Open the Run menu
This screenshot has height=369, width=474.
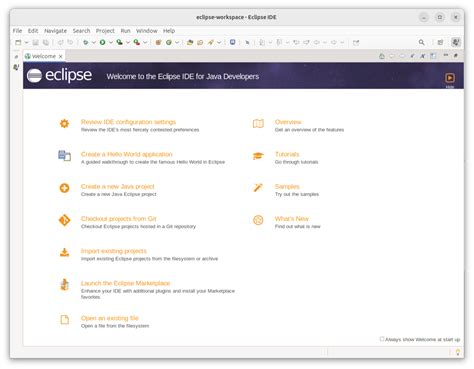click(125, 31)
